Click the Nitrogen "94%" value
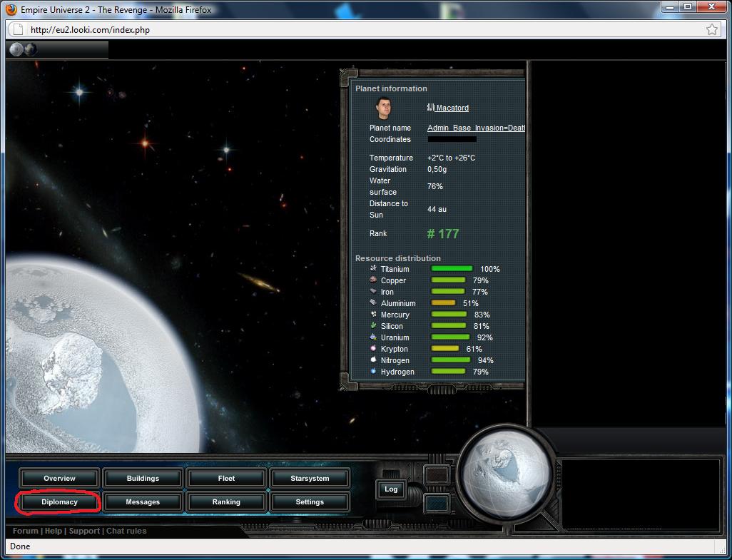Image resolution: width=732 pixels, height=560 pixels. click(x=486, y=360)
